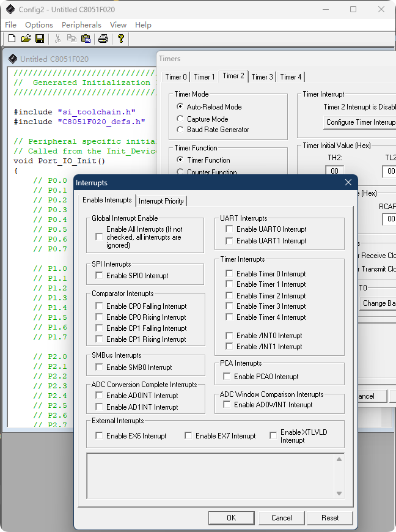Click the Untitled C8051F020 document window icon
The height and width of the screenshot is (532, 396).
[13, 59]
